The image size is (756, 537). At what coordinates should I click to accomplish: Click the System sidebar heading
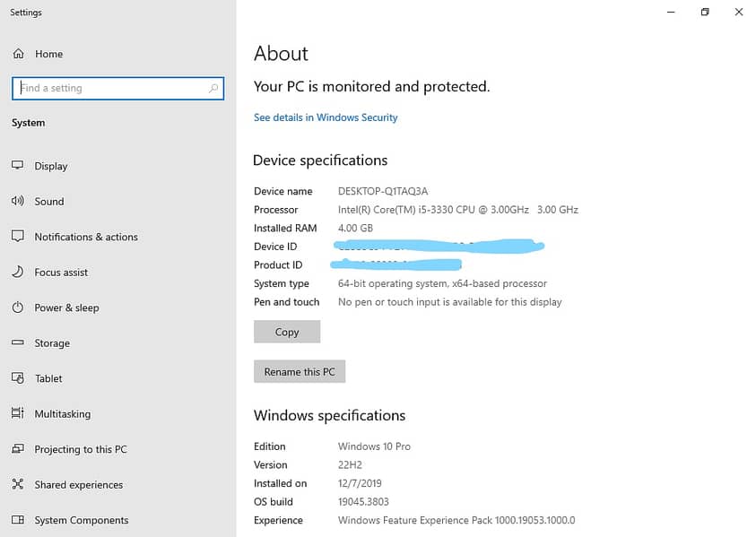tap(28, 123)
